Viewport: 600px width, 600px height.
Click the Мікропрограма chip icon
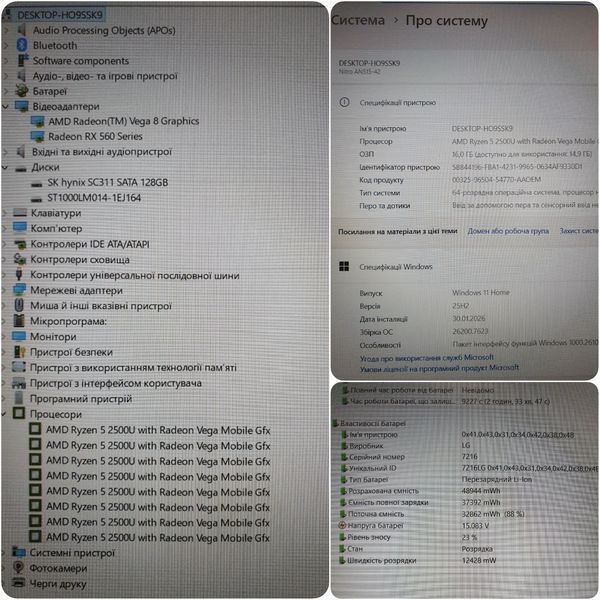click(x=18, y=320)
